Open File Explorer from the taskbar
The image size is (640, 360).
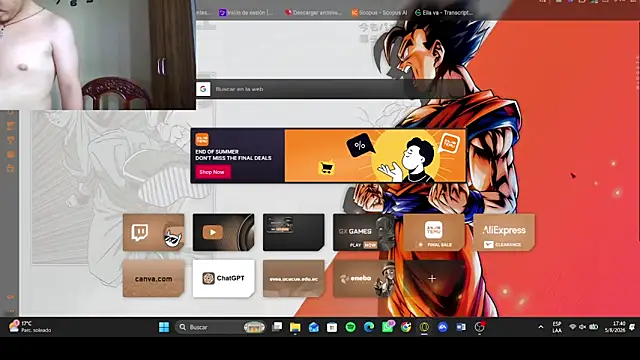pos(295,327)
